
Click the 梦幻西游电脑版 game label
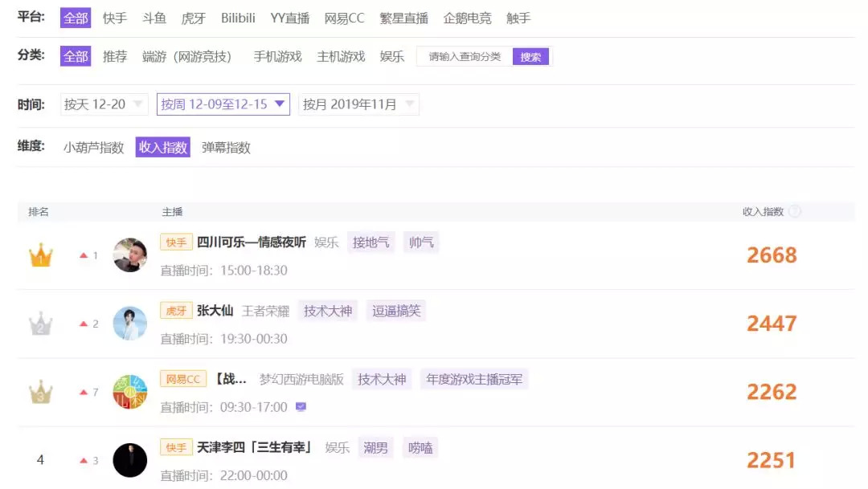click(x=301, y=380)
